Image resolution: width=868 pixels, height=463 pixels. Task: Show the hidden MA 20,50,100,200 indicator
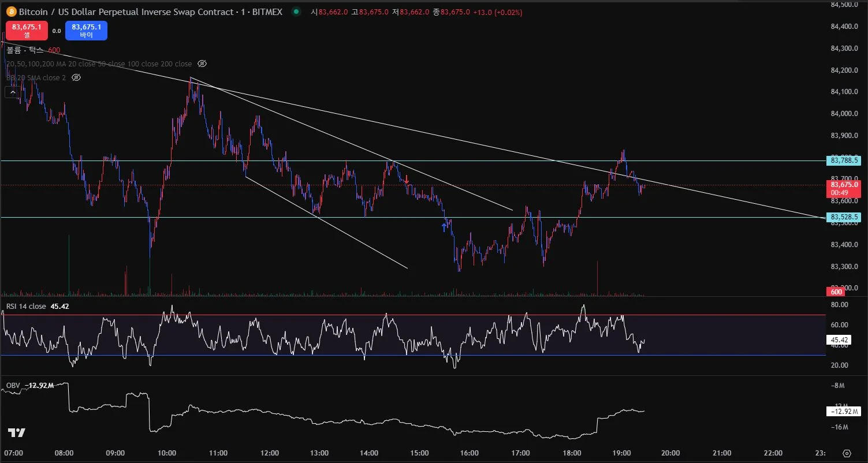click(202, 64)
